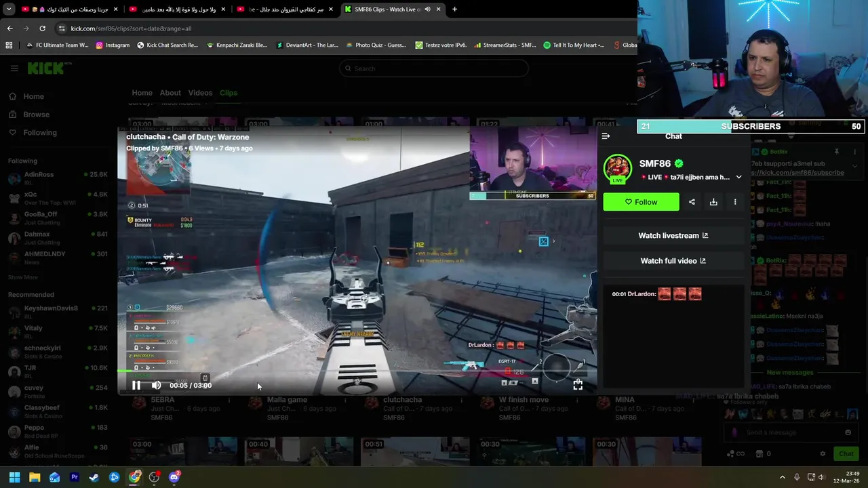
Task: Open the browser apps grid icon
Action: (x=9, y=45)
